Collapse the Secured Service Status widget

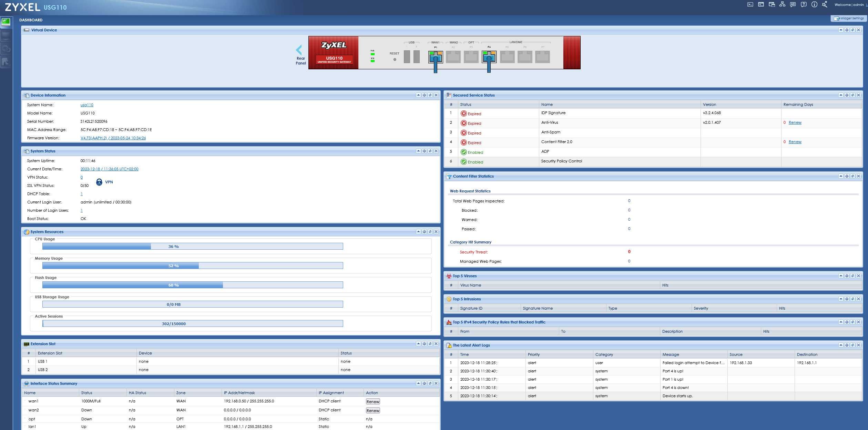(841, 95)
